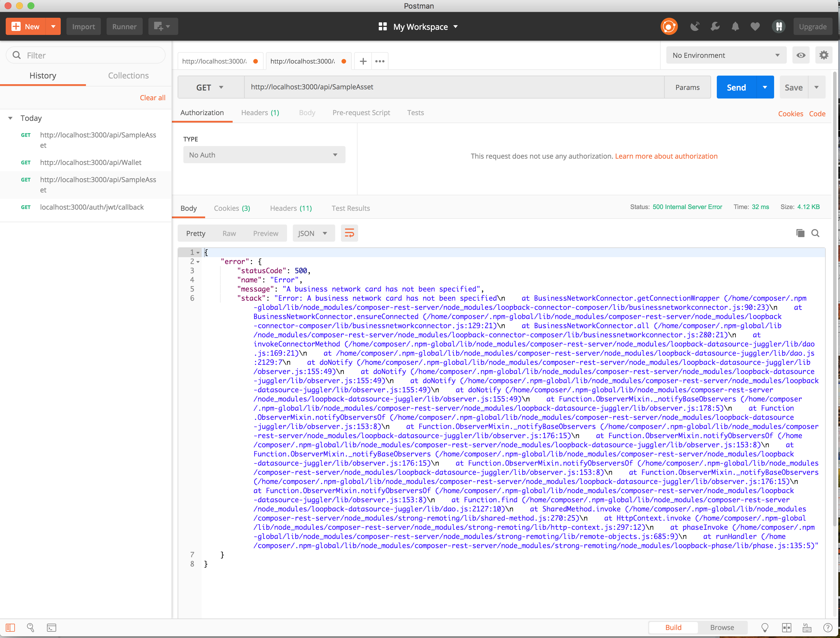This screenshot has width=840, height=638.
Task: Open settings wrench icon in header
Action: 715,27
